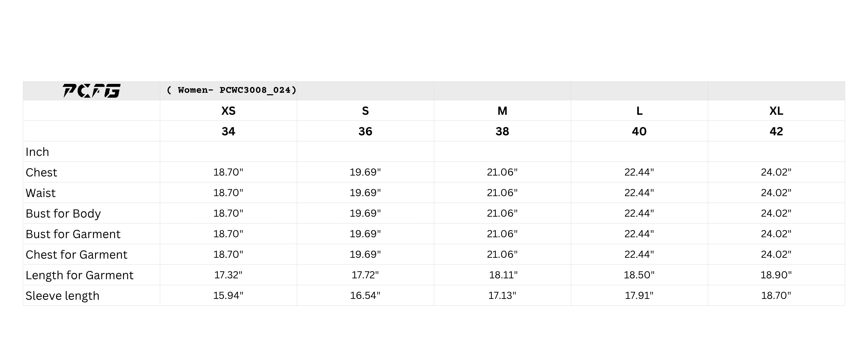
Task: Select the XS sleeve length value 15.94"
Action: [x=228, y=295]
